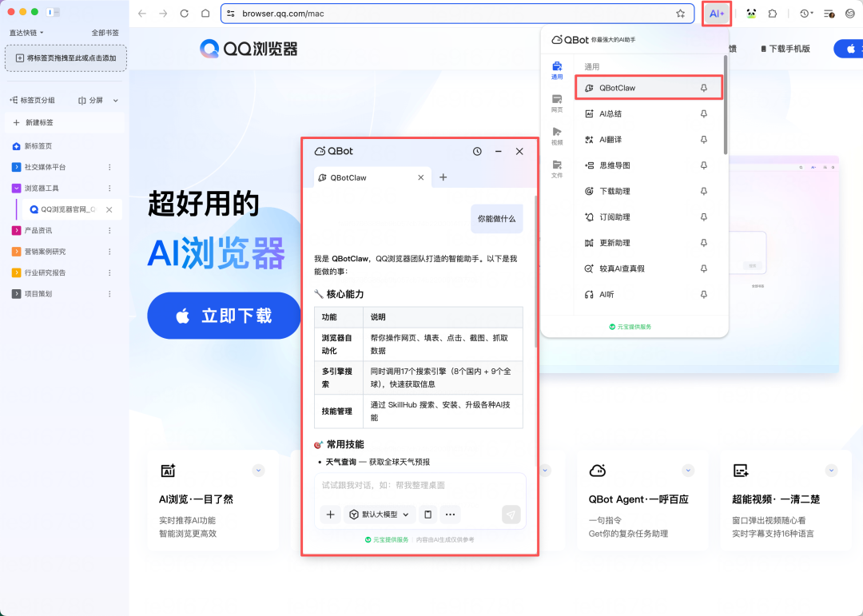Expand the QBot Agent·一呼百应 card
This screenshot has height=616, width=863.
688,470
